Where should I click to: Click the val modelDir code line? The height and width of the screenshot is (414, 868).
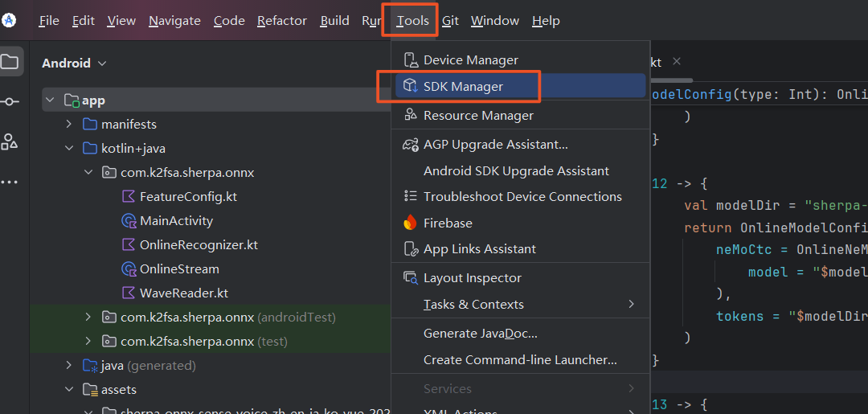tap(776, 206)
